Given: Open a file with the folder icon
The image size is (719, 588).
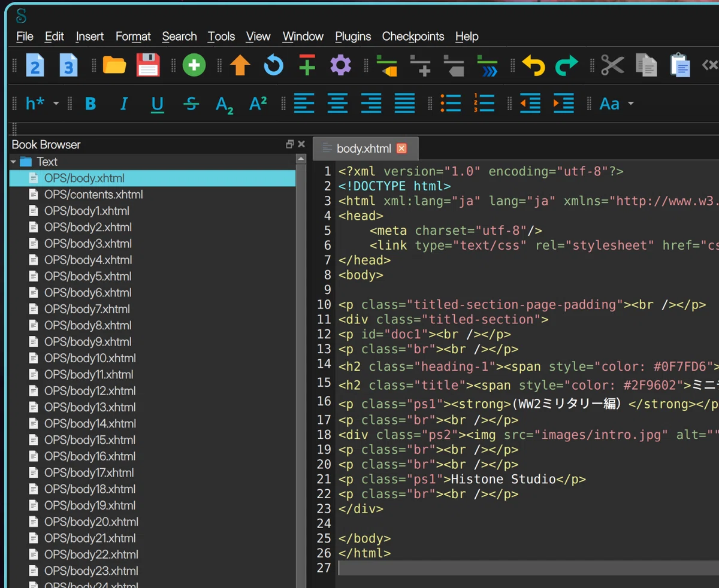Looking at the screenshot, I should 114,65.
